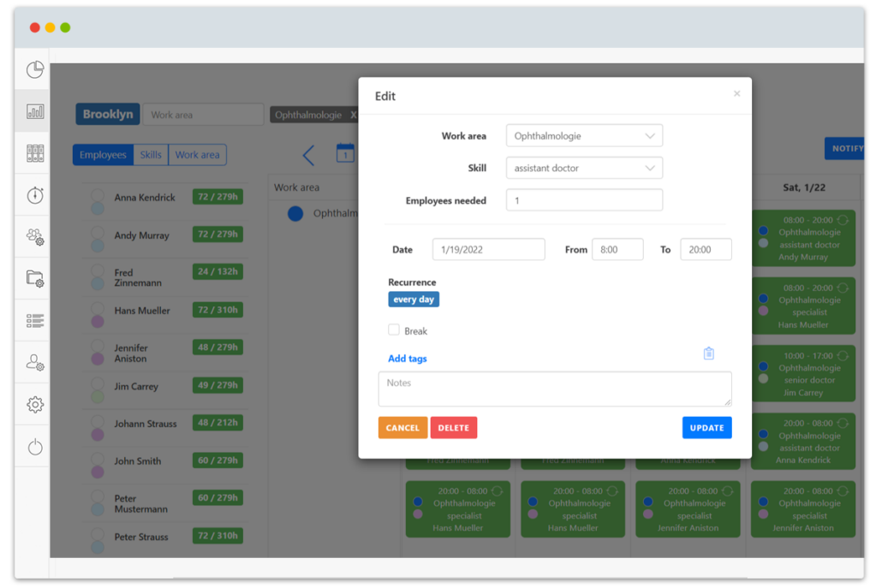Click the blue UPDATE button
Screen dimensions: 882x588
pos(706,428)
